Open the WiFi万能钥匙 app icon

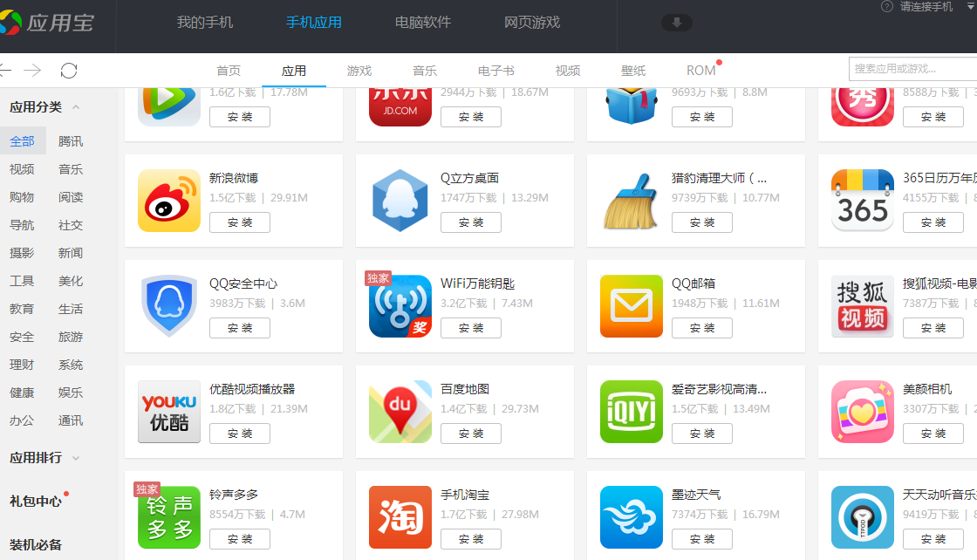click(x=400, y=306)
